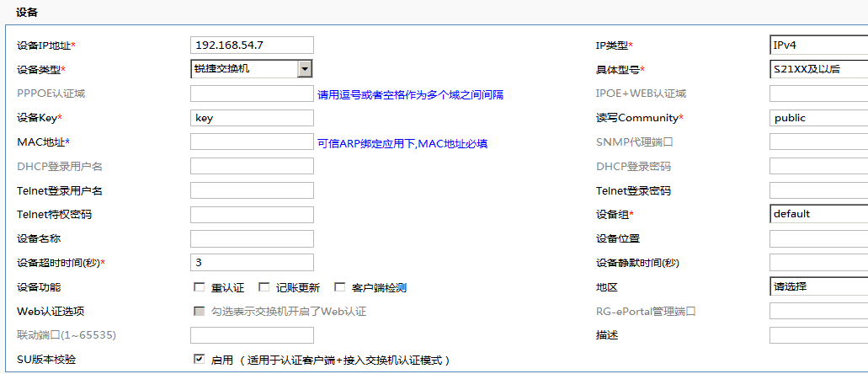Viewport: 868px width, 374px height.
Task: Uncheck the SU版本校验 启用 checkbox
Action: tap(200, 360)
